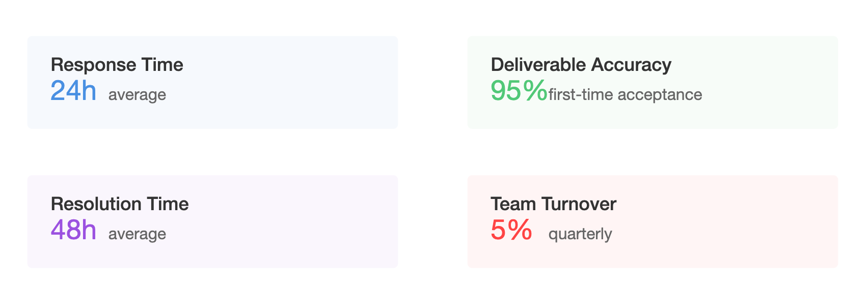Select the blue 24h value
Screen dimensions: 868x302
click(73, 91)
